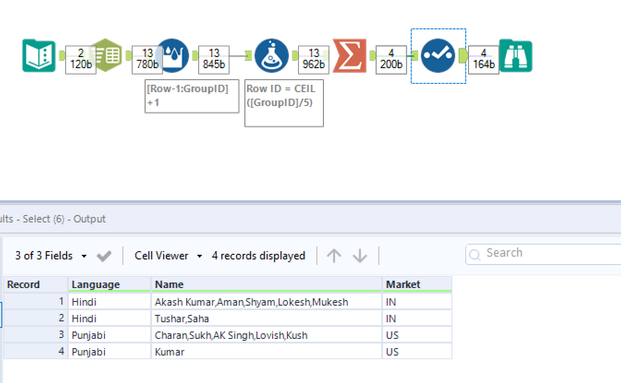This screenshot has height=383, width=621.
Task: Click the 4 records 164b connection label
Action: (x=484, y=59)
